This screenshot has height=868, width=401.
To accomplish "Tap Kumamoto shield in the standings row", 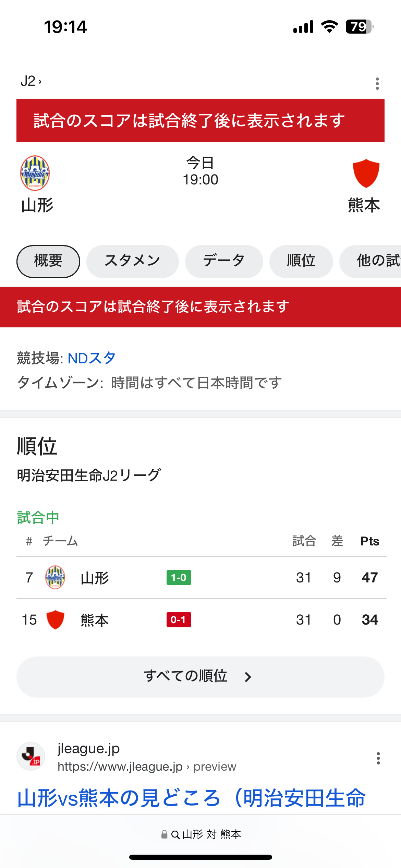I will click(55, 619).
